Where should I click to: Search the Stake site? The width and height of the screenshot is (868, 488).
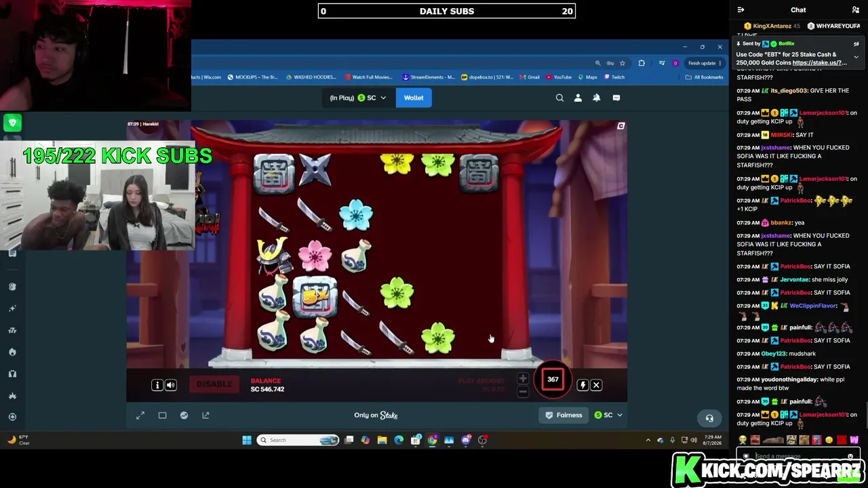(x=559, y=98)
